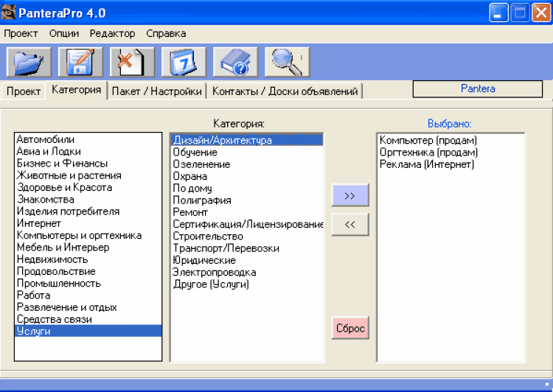Open the Справка menu

point(166,33)
